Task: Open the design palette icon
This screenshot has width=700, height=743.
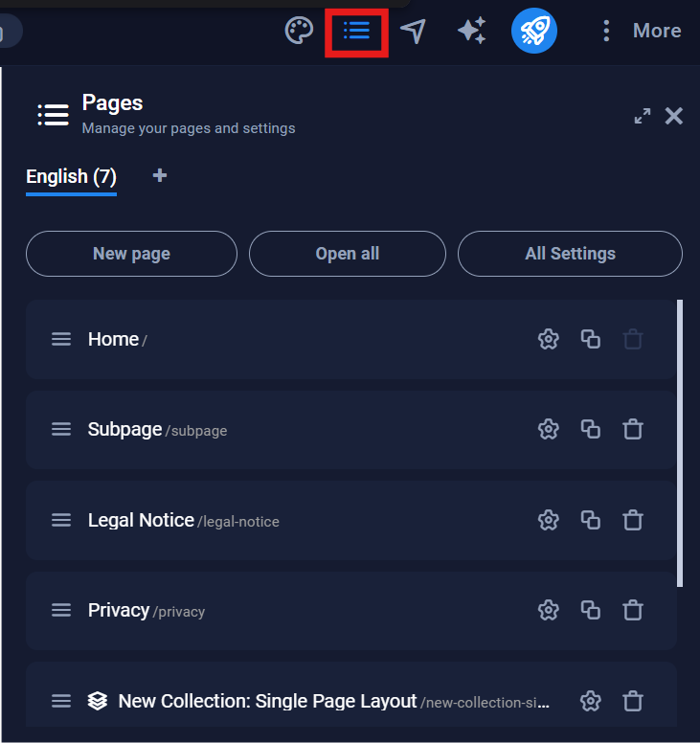Action: point(300,32)
